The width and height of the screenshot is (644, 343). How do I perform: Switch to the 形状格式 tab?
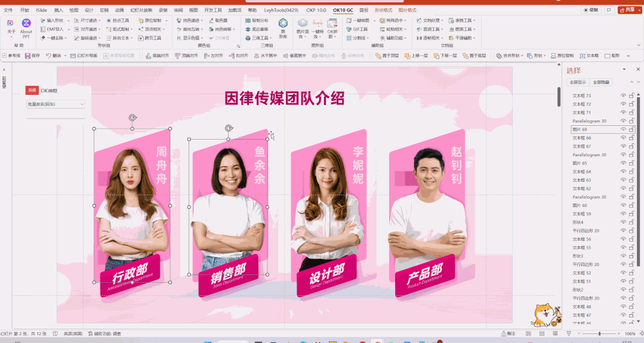pos(383,10)
